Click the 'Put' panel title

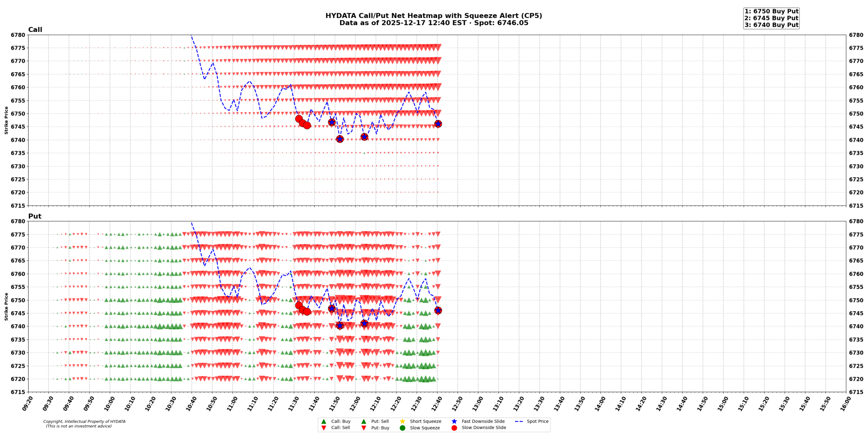point(35,216)
